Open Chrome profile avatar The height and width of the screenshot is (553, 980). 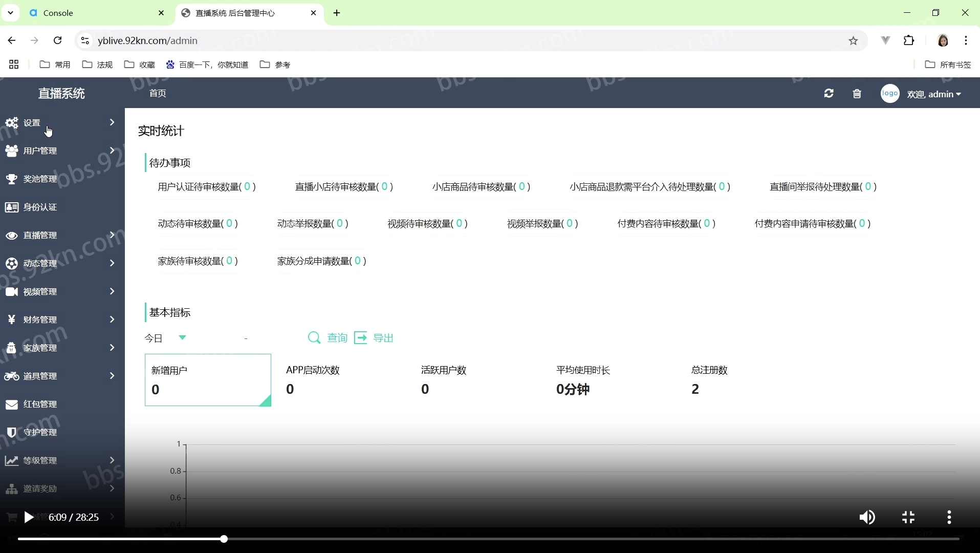(943, 40)
